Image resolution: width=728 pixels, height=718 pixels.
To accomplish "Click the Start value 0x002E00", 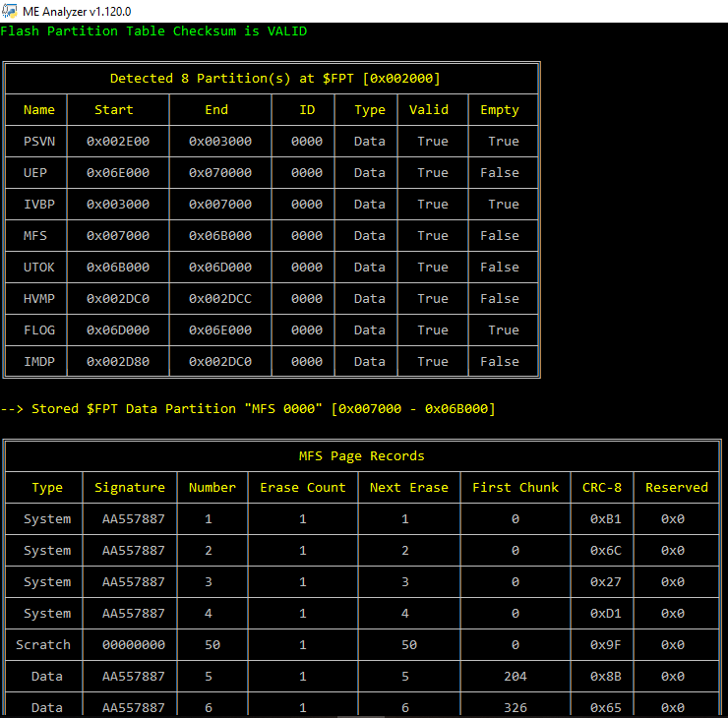I will pos(118,141).
